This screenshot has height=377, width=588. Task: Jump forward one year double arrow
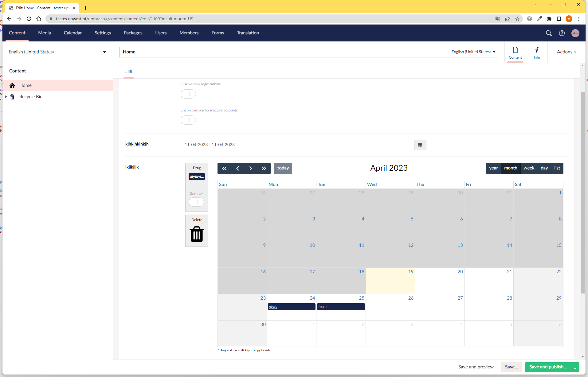click(264, 168)
